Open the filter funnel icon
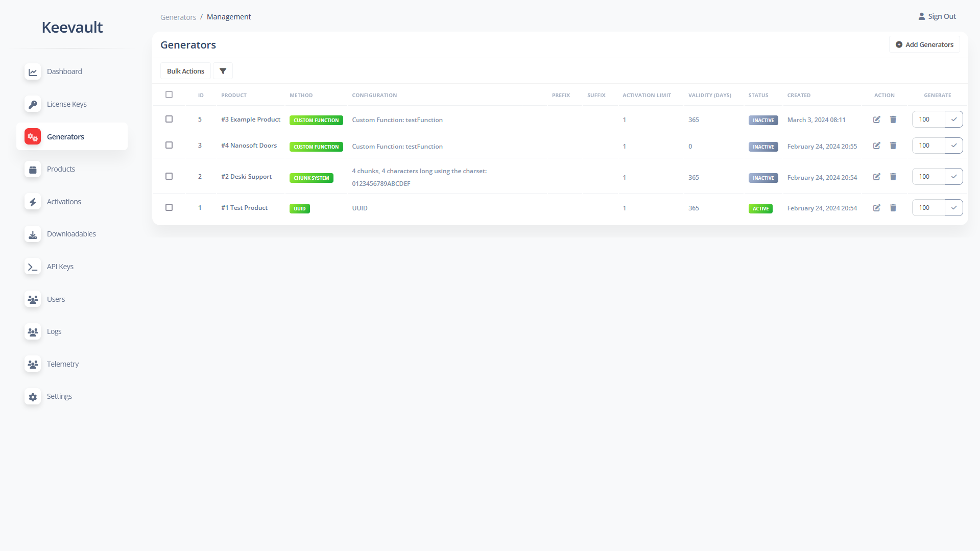Viewport: 980px width, 551px height. coord(223,71)
